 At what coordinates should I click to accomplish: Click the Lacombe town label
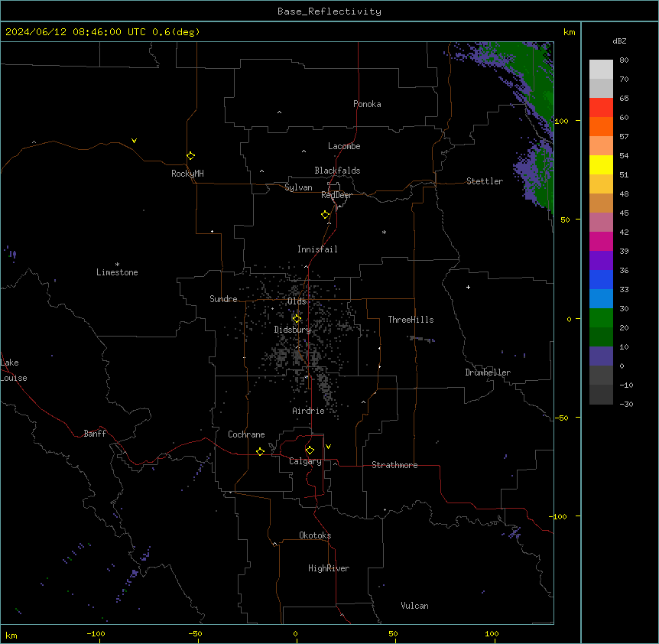point(344,146)
